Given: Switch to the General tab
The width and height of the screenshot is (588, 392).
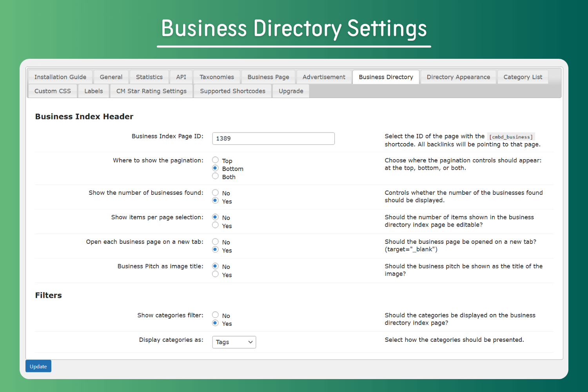Looking at the screenshot, I should click(x=111, y=77).
